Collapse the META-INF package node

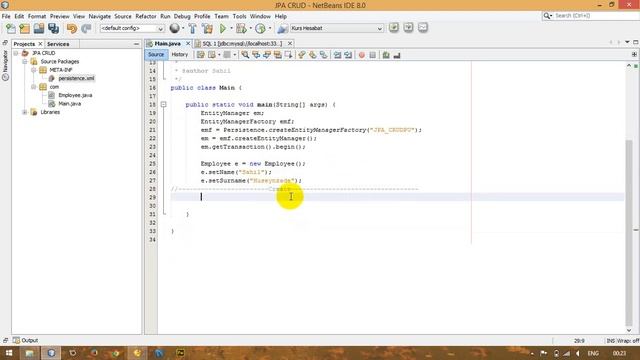(x=34, y=70)
